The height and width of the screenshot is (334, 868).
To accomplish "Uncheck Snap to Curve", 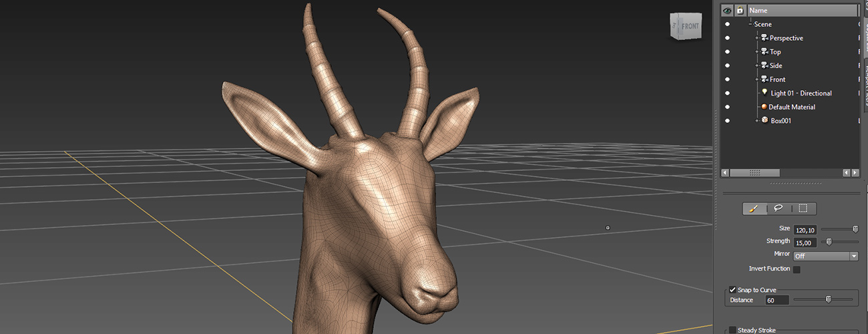I will (732, 290).
